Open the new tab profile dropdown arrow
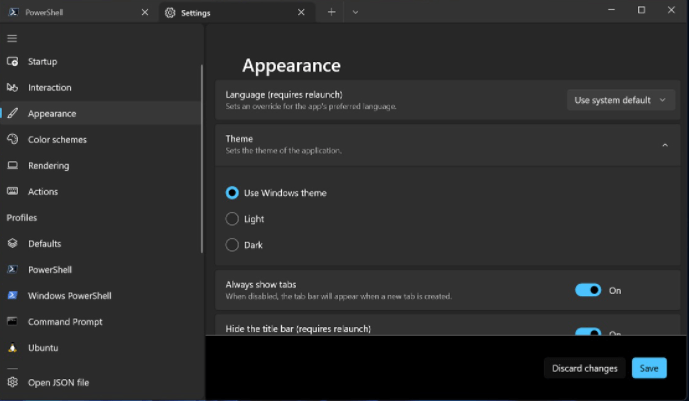691x401 pixels. [355, 12]
